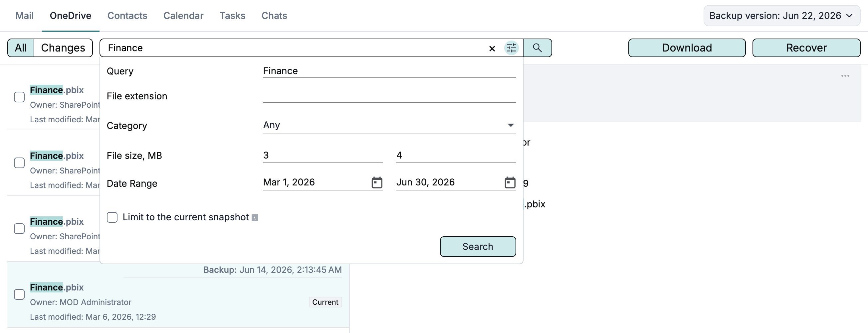This screenshot has height=333, width=868.
Task: Show All items filter
Action: (x=21, y=48)
